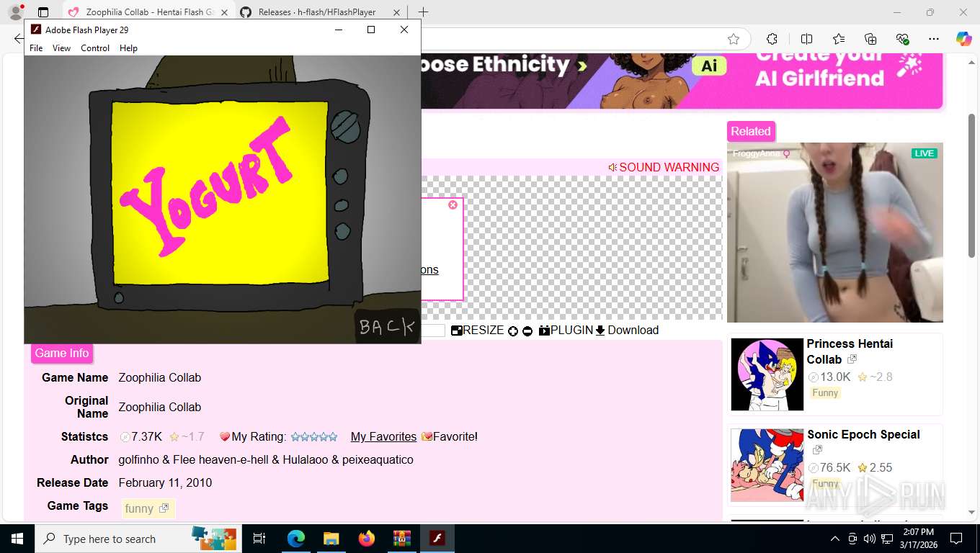
Task: Click Funny tag under Princess Hentai Collab
Action: click(825, 392)
